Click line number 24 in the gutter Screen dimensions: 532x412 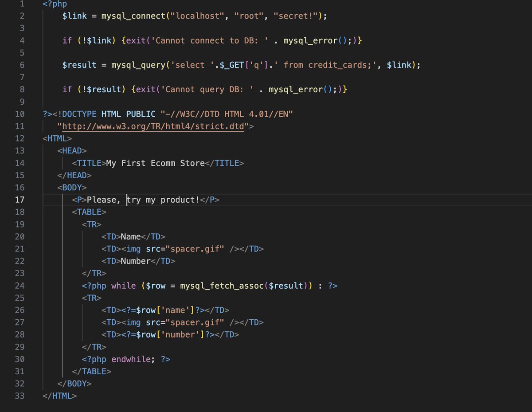[x=20, y=286]
